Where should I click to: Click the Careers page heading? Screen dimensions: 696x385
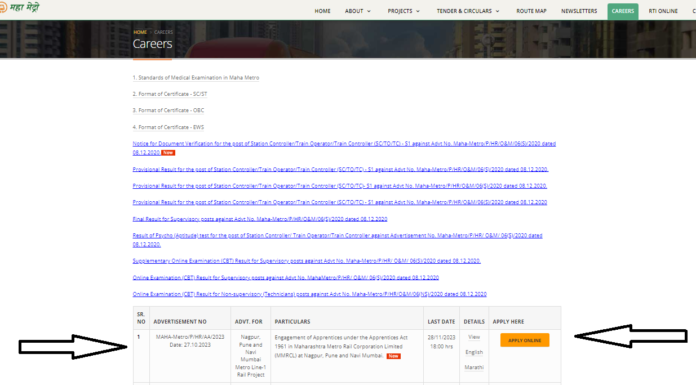tap(152, 44)
